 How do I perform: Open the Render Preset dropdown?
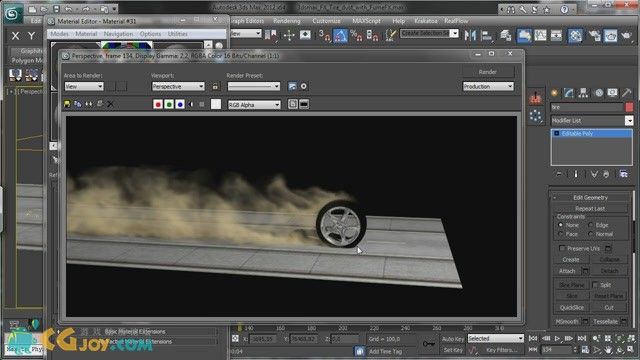(x=253, y=87)
